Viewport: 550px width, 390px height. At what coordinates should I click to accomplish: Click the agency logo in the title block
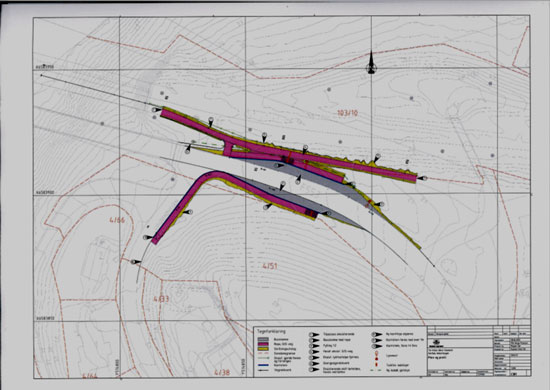[436, 343]
